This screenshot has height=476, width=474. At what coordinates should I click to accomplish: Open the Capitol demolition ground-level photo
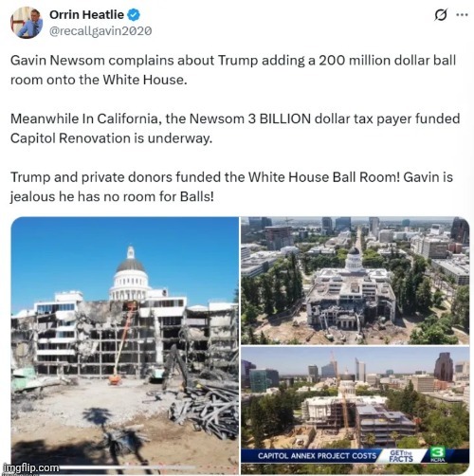(125, 345)
